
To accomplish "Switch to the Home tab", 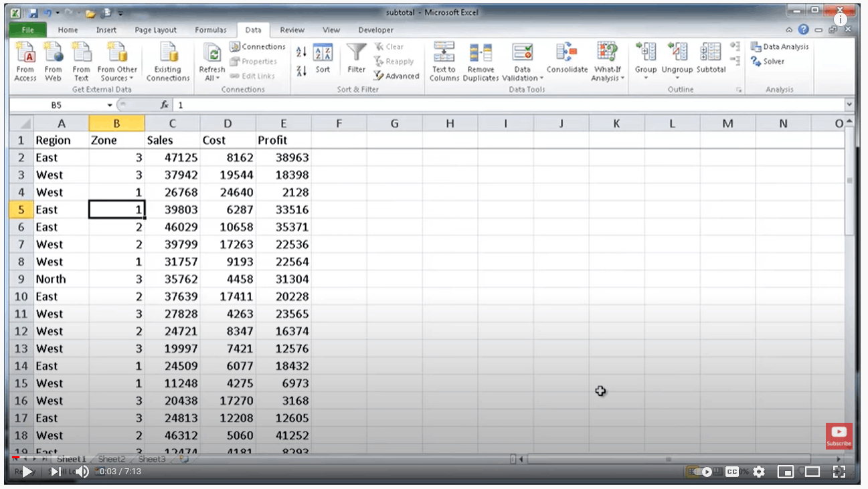I will click(68, 30).
